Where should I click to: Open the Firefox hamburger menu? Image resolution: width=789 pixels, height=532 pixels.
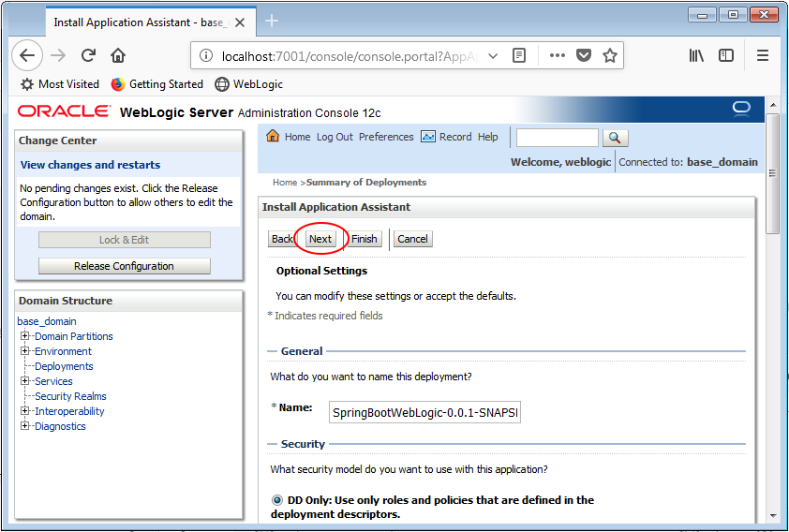tap(763, 55)
